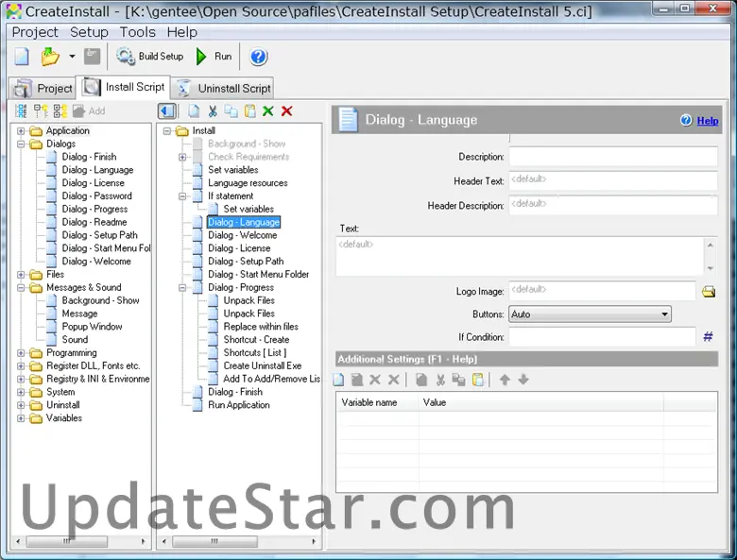Click the Text area scroll down arrow
Image resolution: width=737 pixels, height=560 pixels.
pyautogui.click(x=711, y=268)
